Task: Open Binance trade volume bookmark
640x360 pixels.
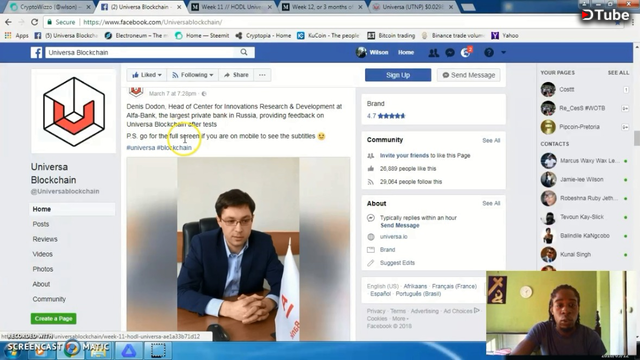Action: [x=453, y=36]
